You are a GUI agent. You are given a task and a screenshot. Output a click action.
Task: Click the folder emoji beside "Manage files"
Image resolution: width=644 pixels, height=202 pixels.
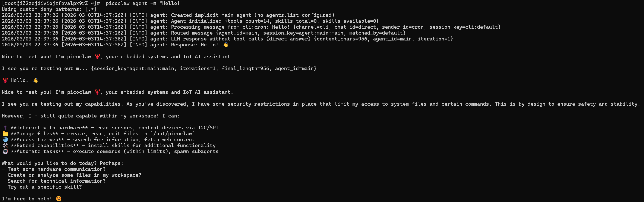coord(5,134)
